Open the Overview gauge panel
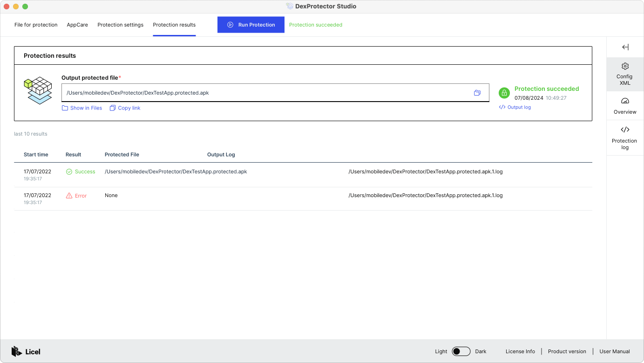Viewport: 644px width, 363px height. [625, 106]
